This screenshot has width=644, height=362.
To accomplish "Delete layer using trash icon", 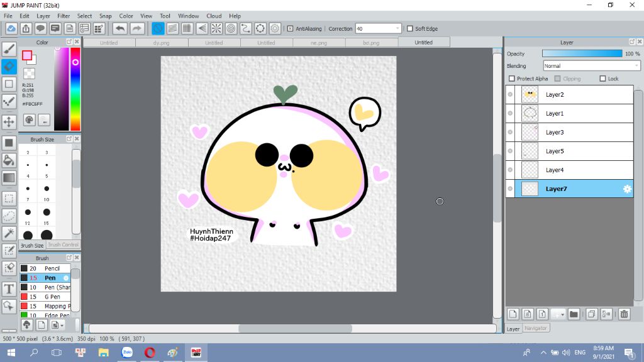I will coord(624,314).
